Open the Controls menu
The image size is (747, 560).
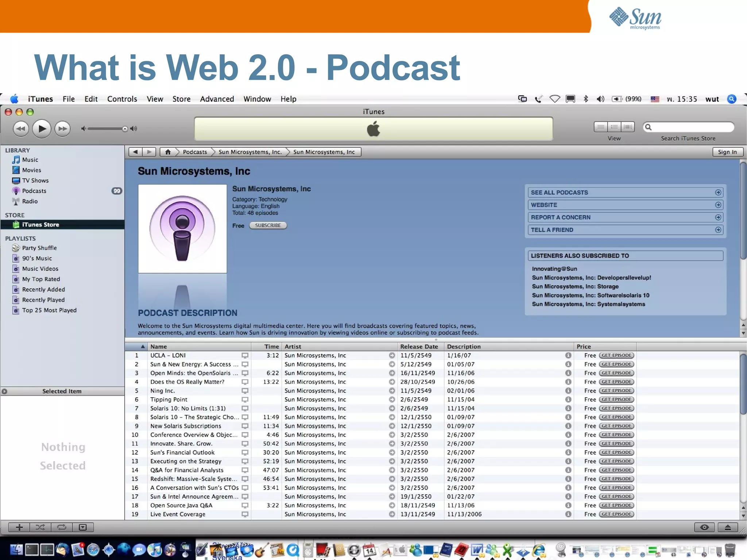coord(122,99)
